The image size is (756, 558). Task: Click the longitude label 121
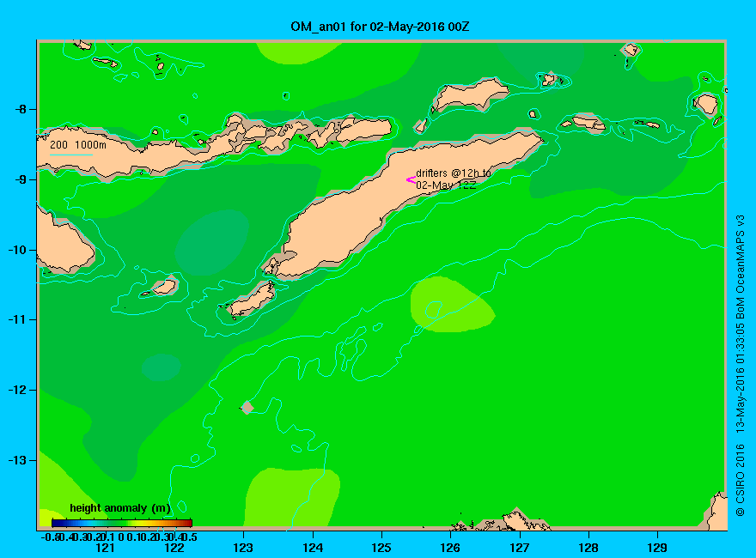105,548
